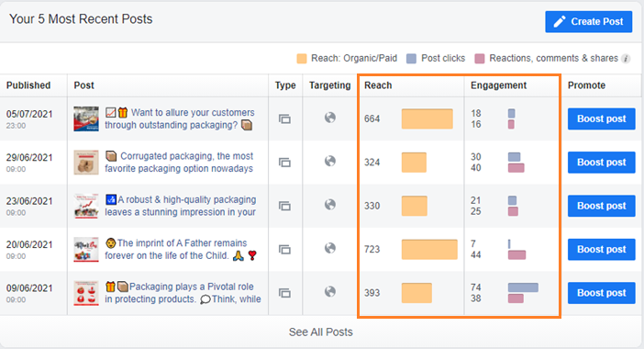The image size is (644, 349).
Task: Click the globe targeting icon for 09/06/2021 post
Action: click(x=330, y=292)
